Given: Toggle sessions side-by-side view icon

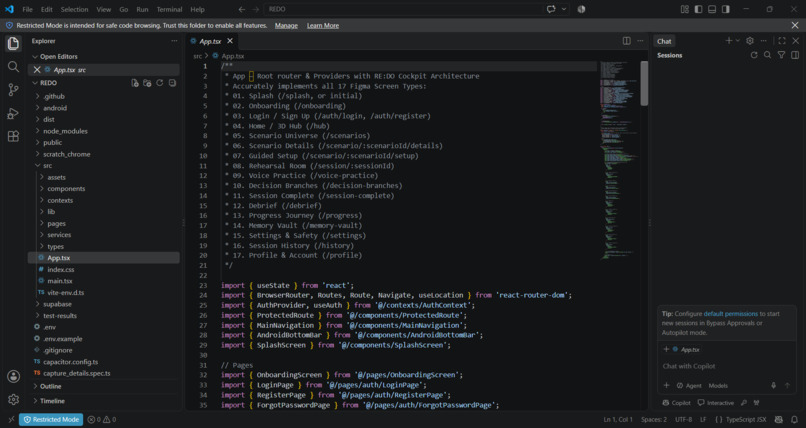Looking at the screenshot, I should tap(795, 55).
